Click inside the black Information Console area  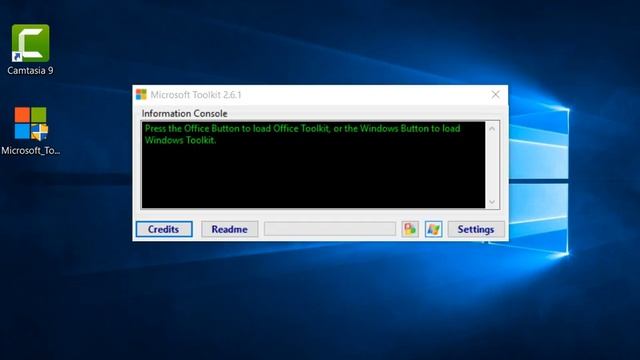click(x=313, y=165)
